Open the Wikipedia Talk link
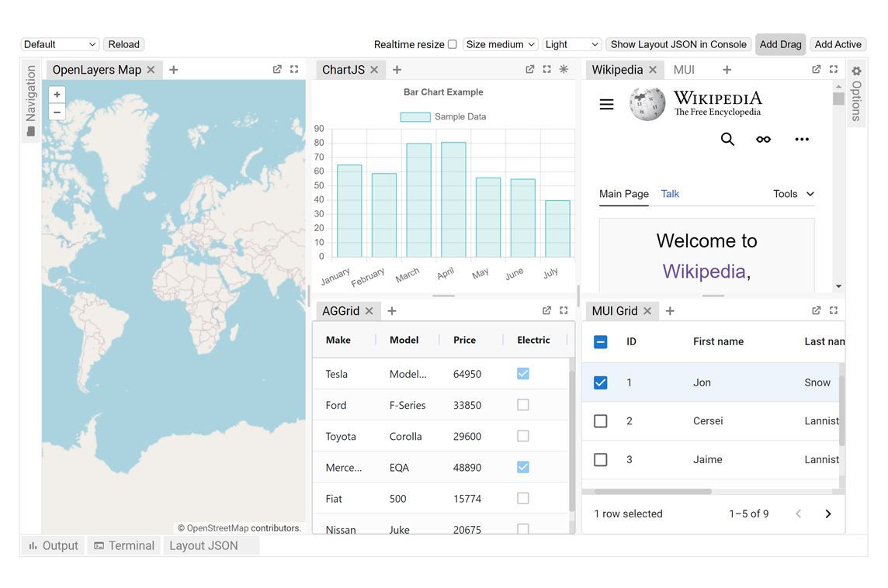Viewport: 888px width, 588px height. 669,194
